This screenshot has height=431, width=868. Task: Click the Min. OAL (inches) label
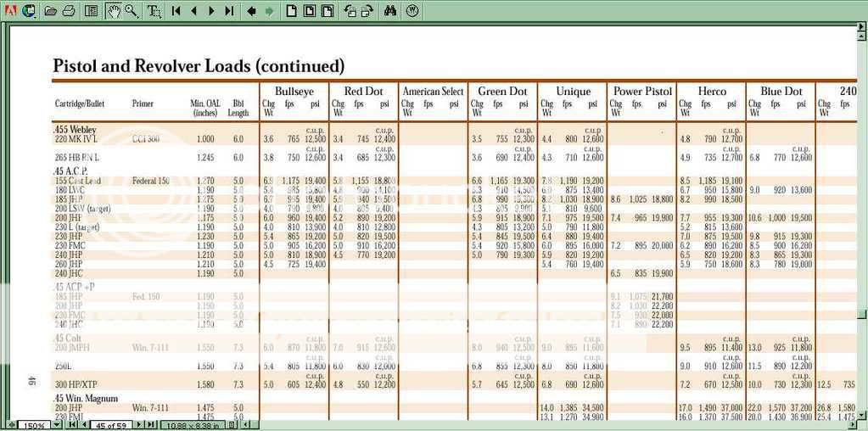204,108
